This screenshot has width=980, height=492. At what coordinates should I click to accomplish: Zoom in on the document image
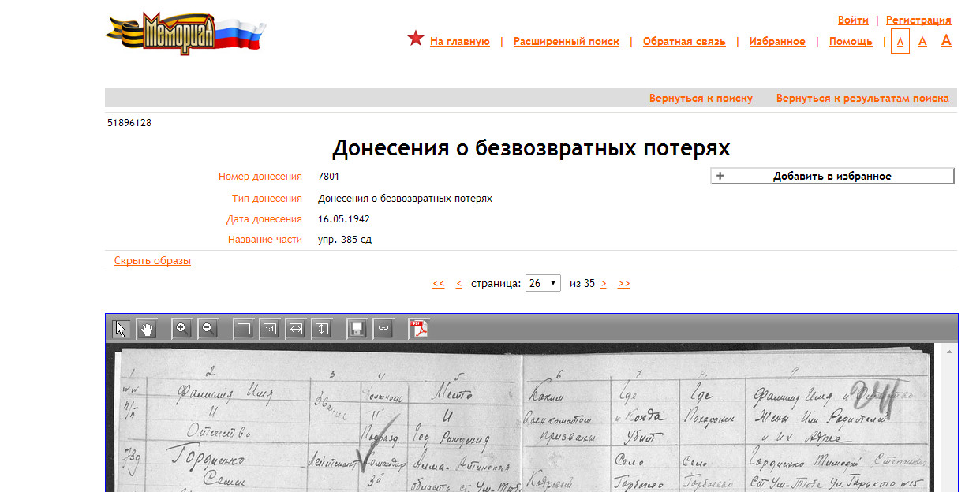click(182, 329)
